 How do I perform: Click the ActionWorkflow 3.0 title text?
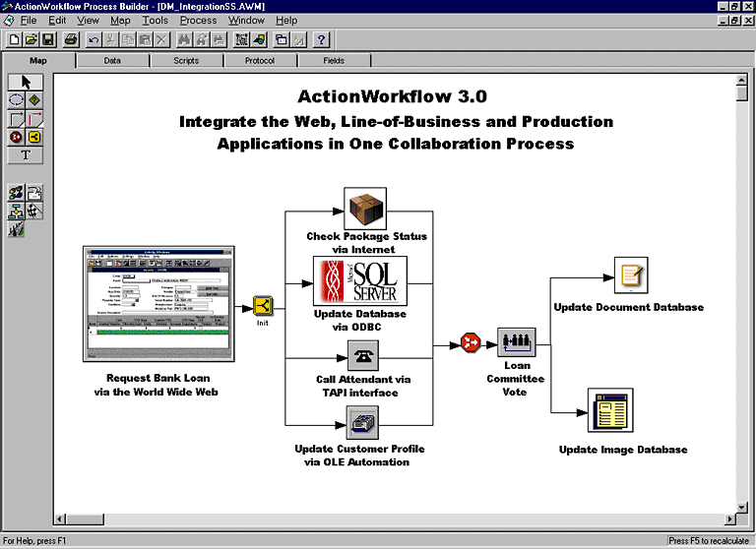pos(392,96)
